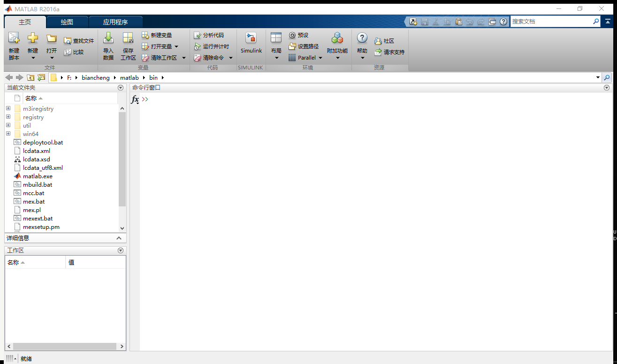Select the mex.pl file
The image size is (617, 364).
click(31, 210)
